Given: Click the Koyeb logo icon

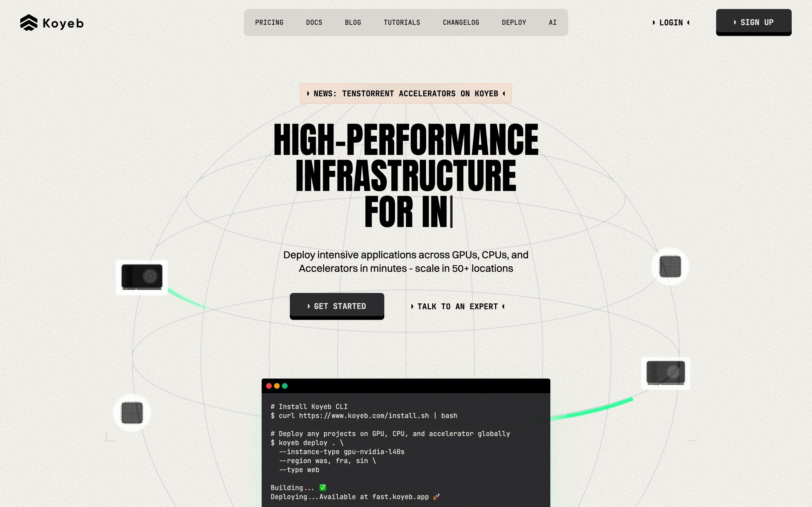Looking at the screenshot, I should click(x=29, y=23).
